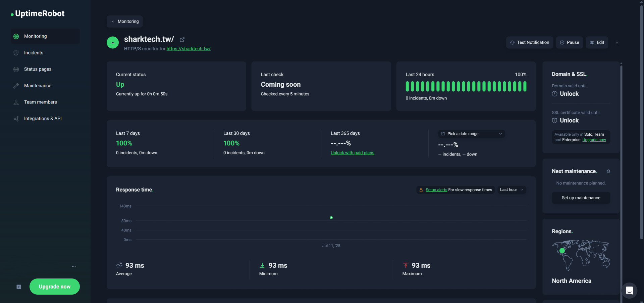Click the lock icon beside Setup alerts
This screenshot has width=644, height=303.
[x=421, y=190]
